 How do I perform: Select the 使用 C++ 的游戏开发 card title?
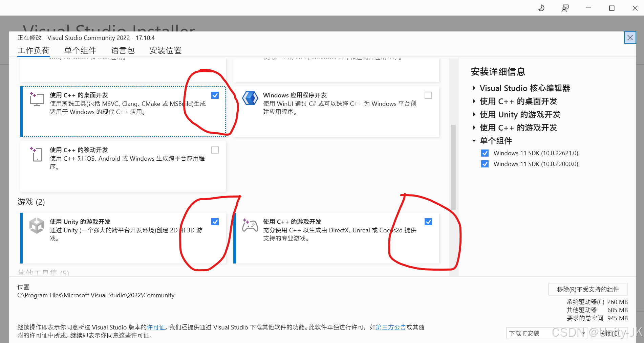coord(292,222)
